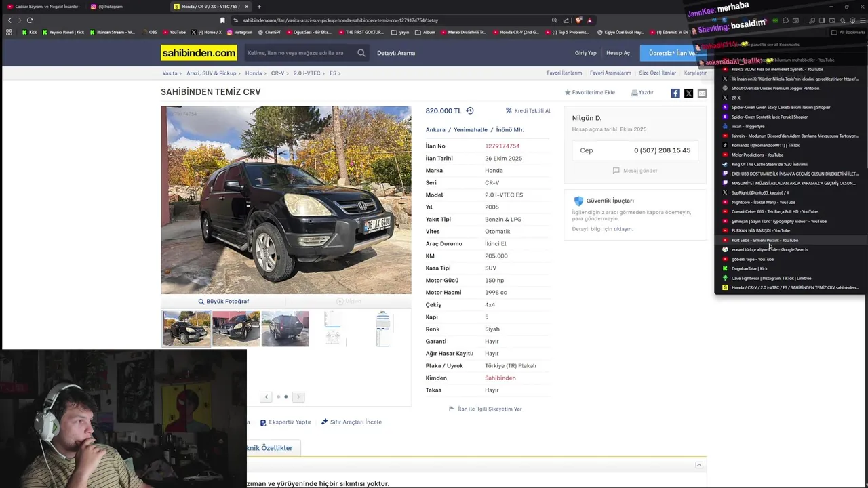Click zoom magnifier icon in address bar

pyautogui.click(x=554, y=20)
